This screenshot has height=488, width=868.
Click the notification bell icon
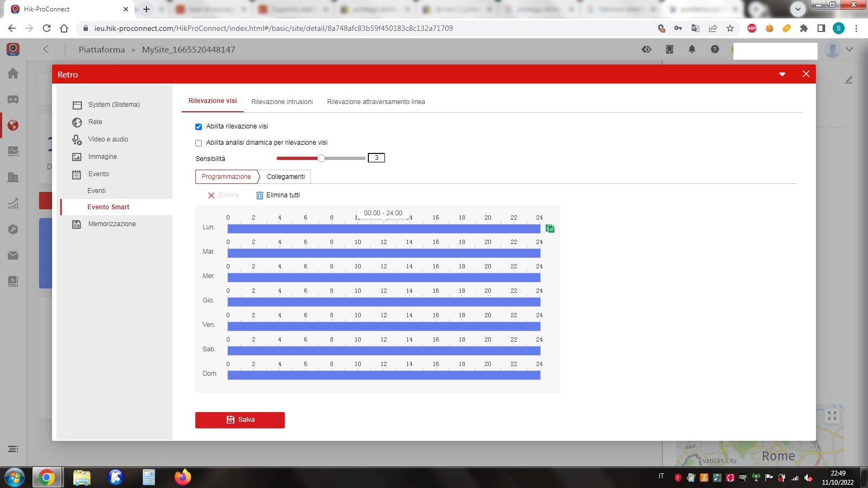[692, 49]
